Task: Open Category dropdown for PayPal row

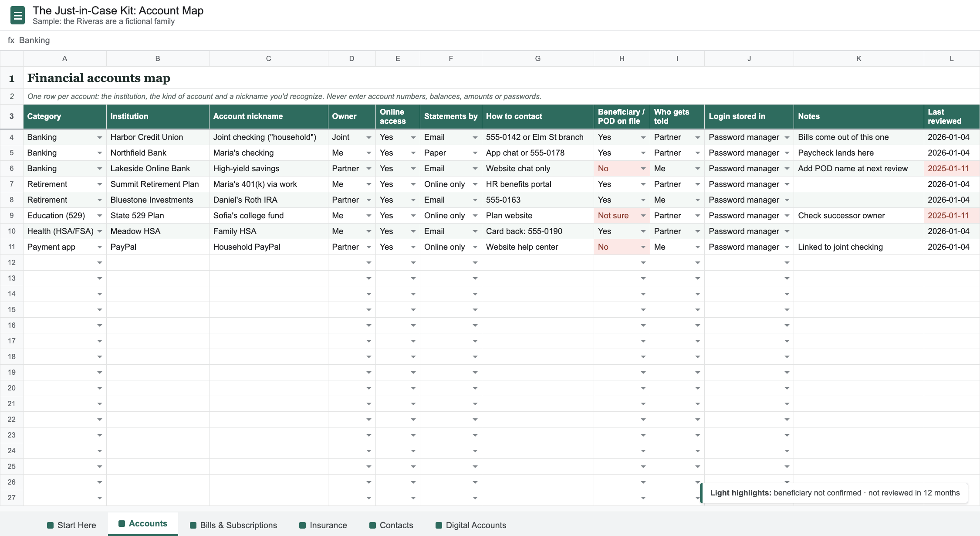Action: tap(100, 247)
